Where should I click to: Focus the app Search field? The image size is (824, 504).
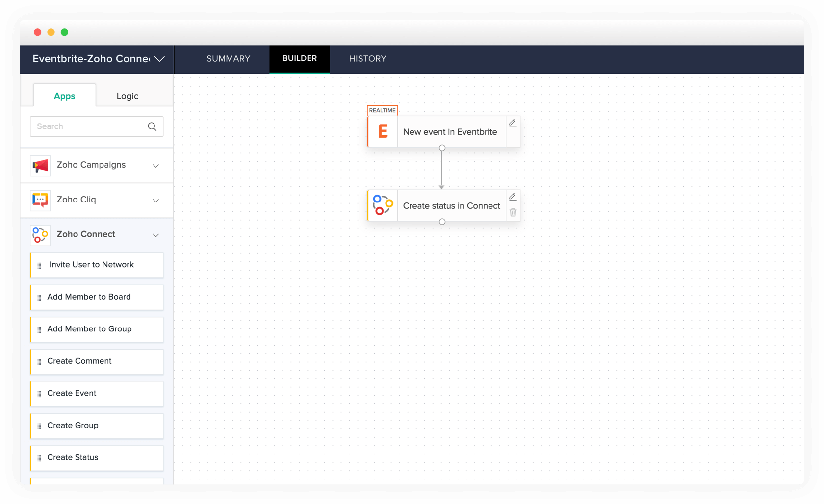97,126
